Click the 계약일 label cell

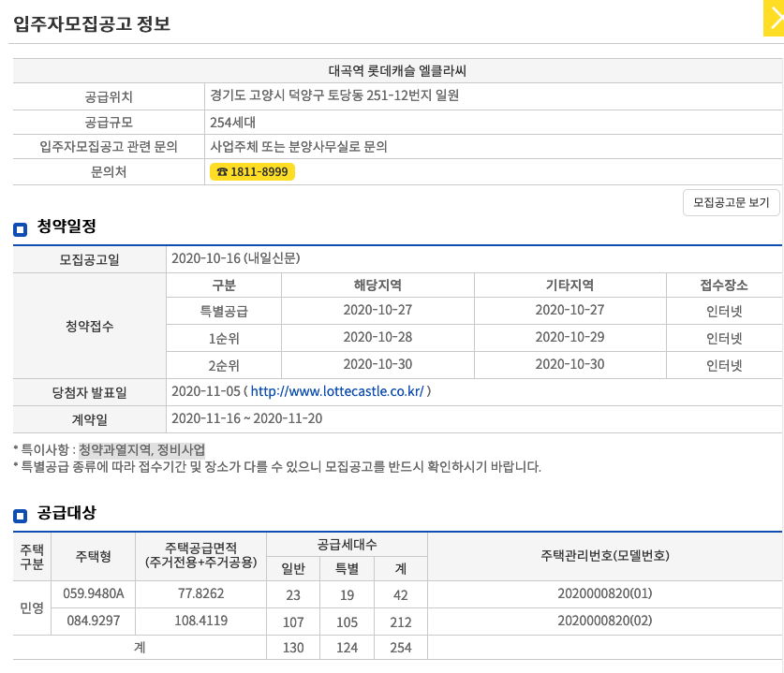click(90, 419)
